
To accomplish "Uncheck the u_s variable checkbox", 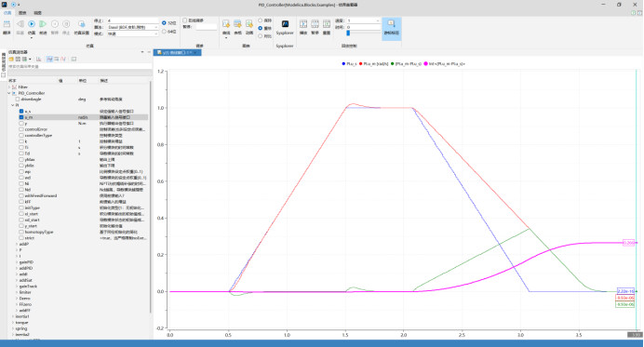I will [21, 112].
